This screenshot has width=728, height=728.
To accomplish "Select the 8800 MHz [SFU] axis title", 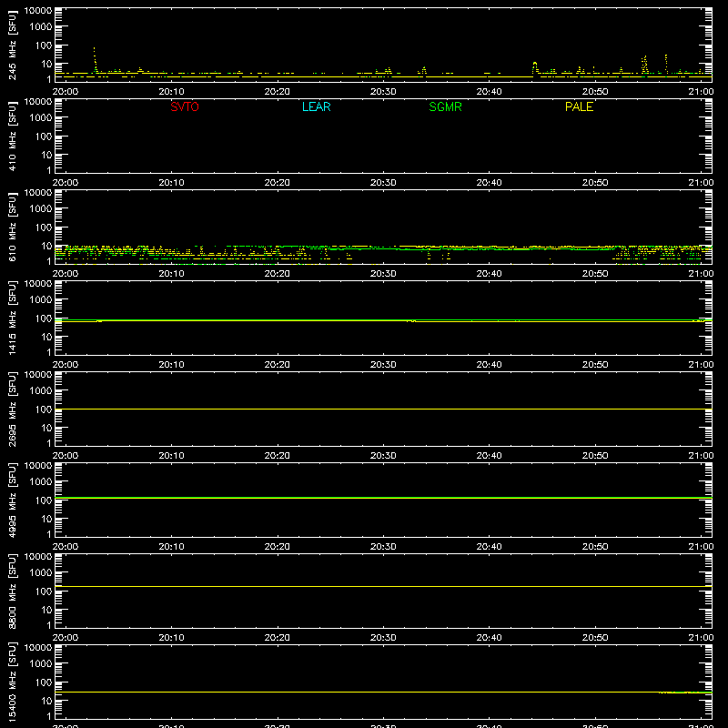I will [x=13, y=591].
